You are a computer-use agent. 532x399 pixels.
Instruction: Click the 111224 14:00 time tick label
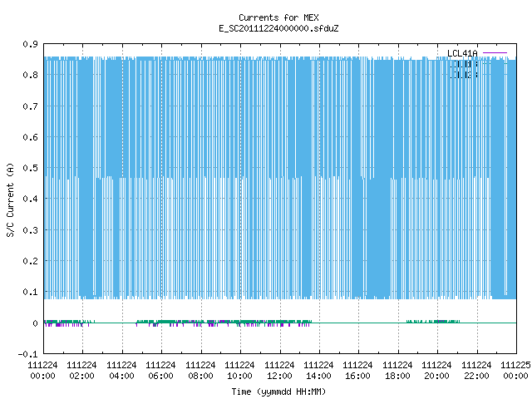point(318,371)
